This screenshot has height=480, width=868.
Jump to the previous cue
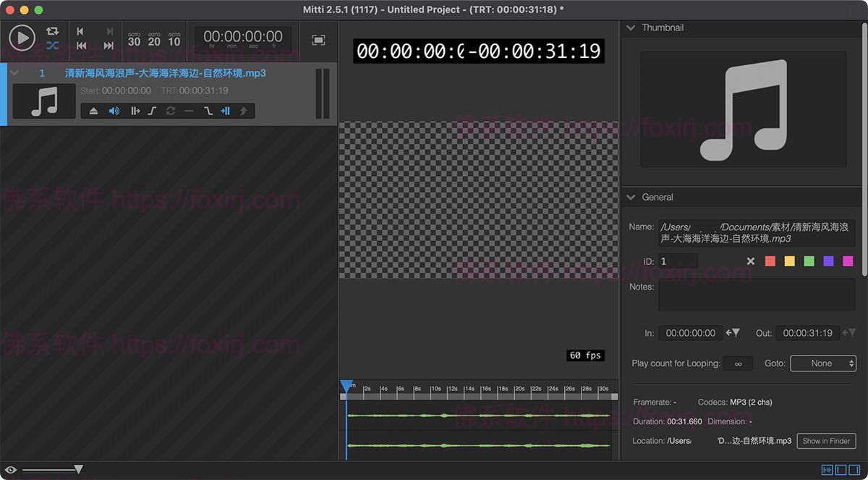coord(80,31)
